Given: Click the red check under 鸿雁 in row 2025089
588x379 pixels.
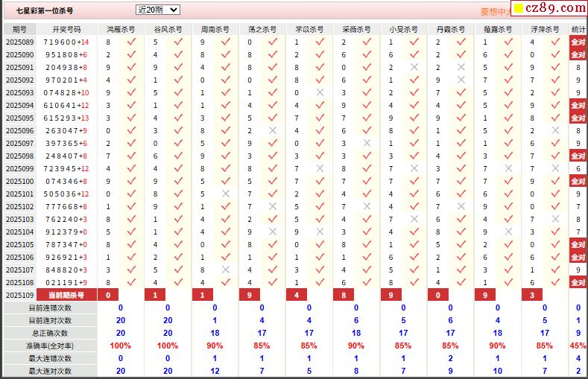Looking at the screenshot, I should 131,42.
